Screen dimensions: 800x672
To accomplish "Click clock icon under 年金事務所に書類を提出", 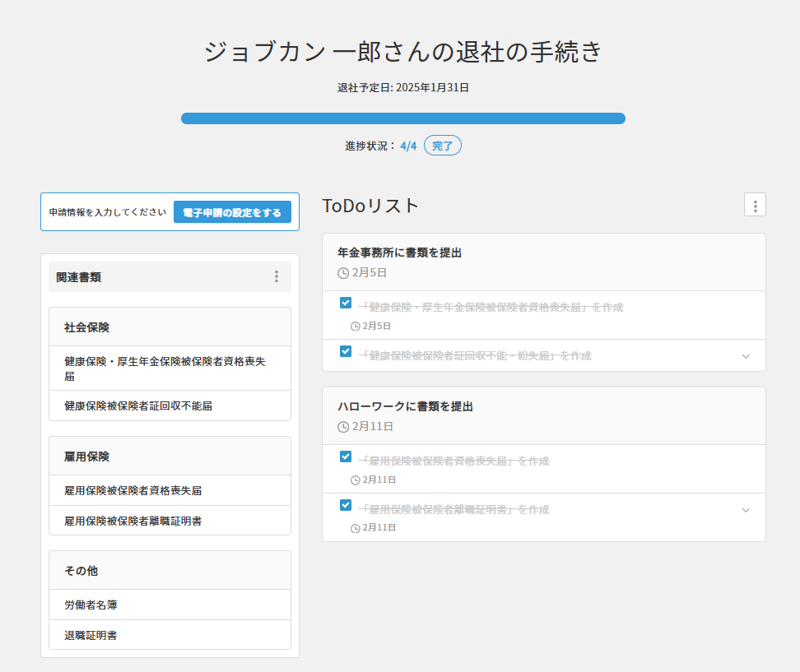I will [x=343, y=273].
